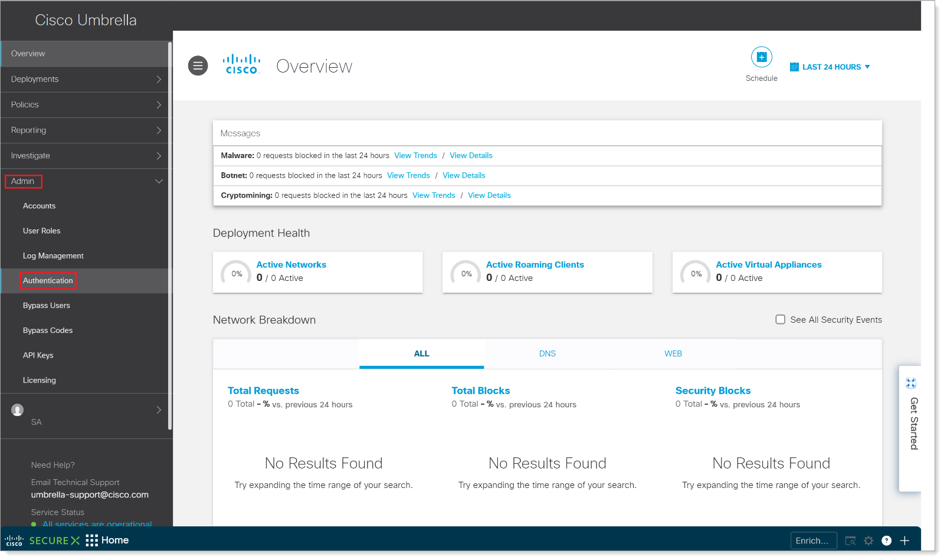Open Licensing under Admin
This screenshot has height=560, width=944.
39,380
